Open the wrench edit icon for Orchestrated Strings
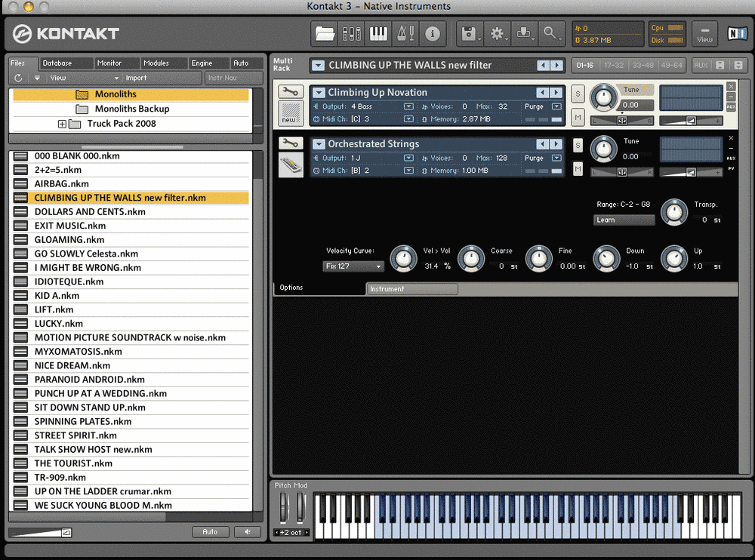This screenshot has height=560, width=755. point(291,143)
